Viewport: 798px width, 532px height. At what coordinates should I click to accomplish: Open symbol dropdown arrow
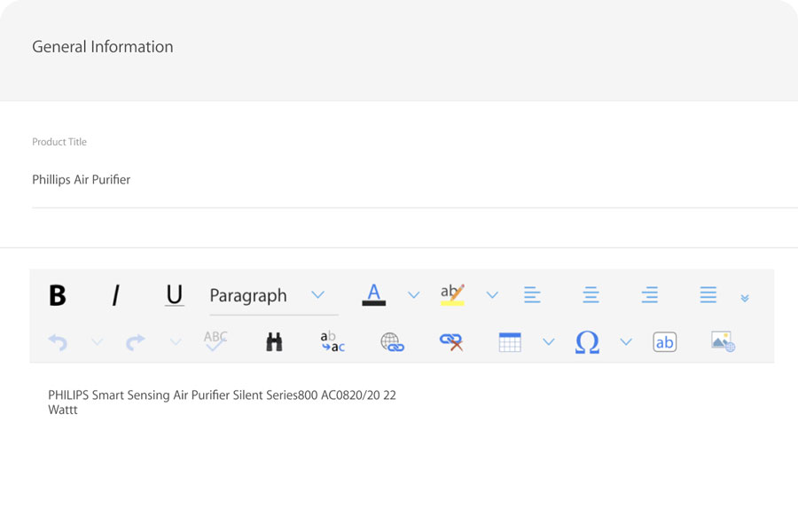[x=627, y=341]
